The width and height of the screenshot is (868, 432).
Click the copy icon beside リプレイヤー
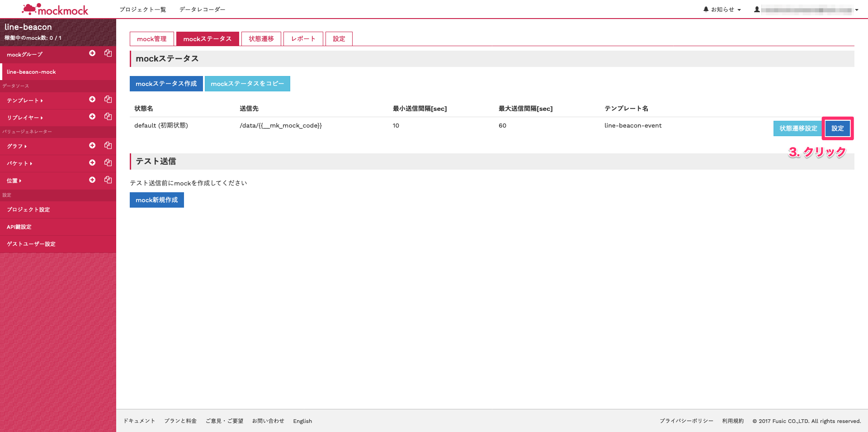[x=108, y=117]
